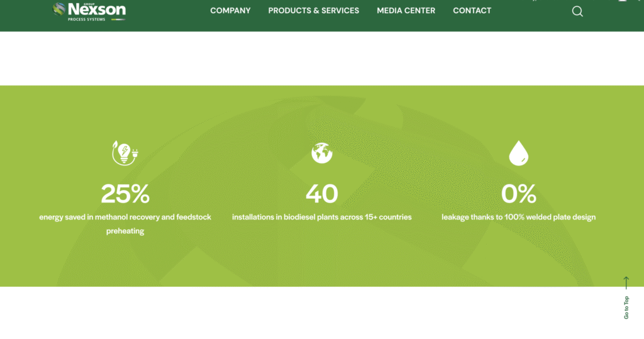Open the search magnifier icon

tap(577, 11)
